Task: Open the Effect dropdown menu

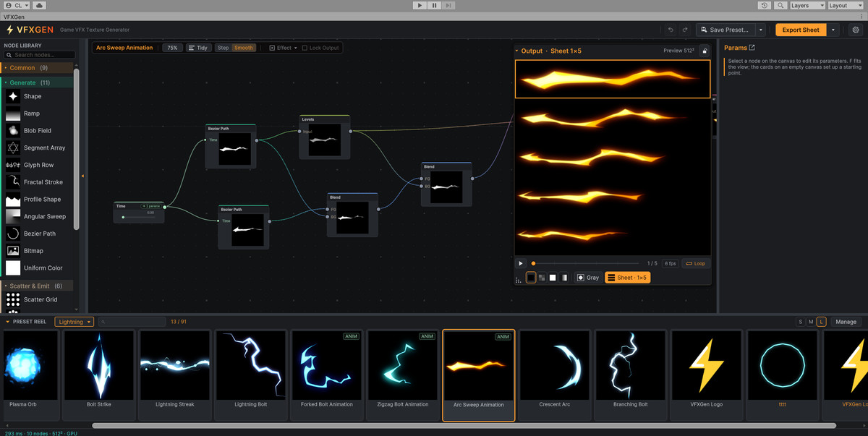Action: pyautogui.click(x=283, y=48)
